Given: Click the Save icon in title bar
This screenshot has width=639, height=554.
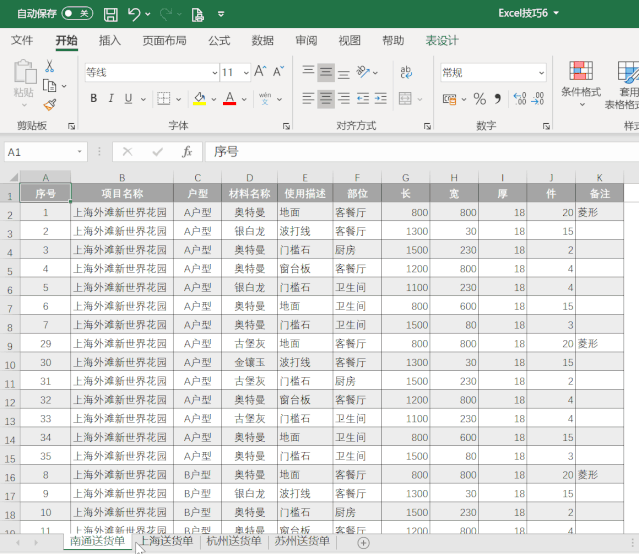Looking at the screenshot, I should [x=110, y=14].
